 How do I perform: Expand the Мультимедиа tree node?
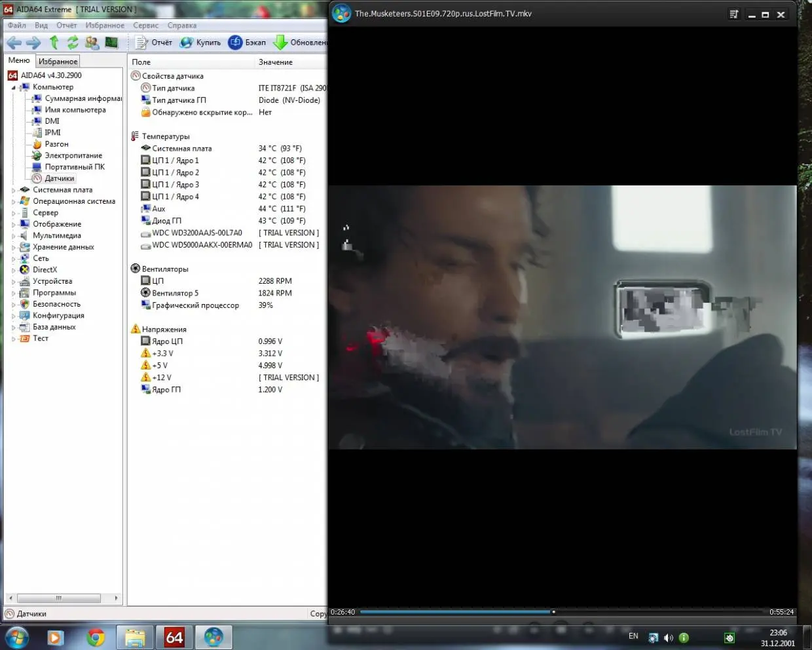[14, 236]
